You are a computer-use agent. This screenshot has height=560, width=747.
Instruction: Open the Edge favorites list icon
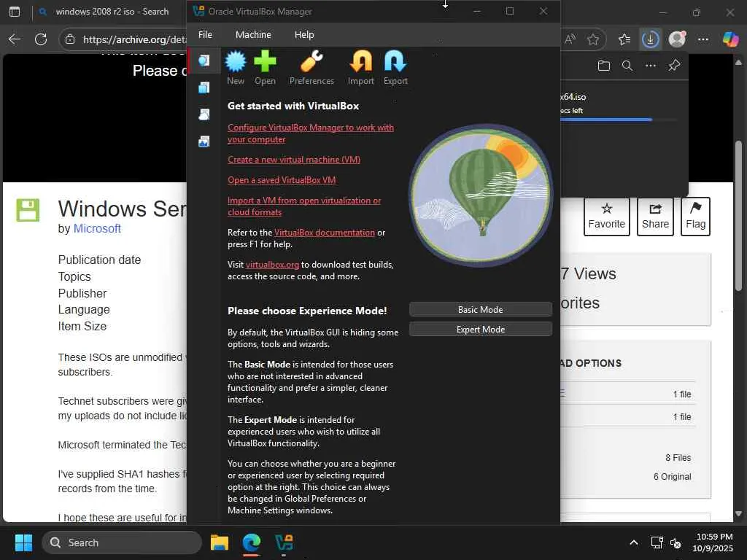click(x=624, y=39)
